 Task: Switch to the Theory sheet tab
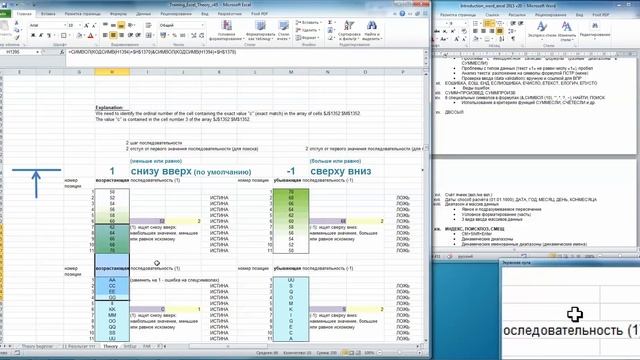[x=110, y=346]
